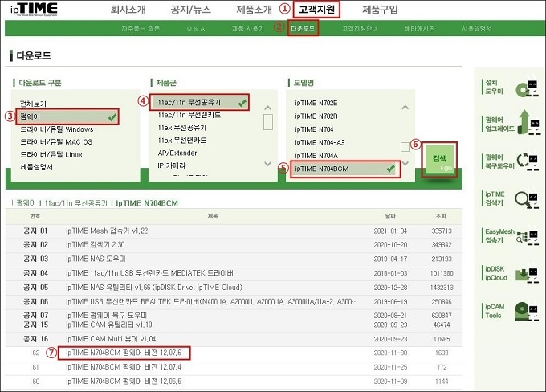
Task: Open the EasyMesh 접속기 sidebar icon
Action: pos(528,237)
